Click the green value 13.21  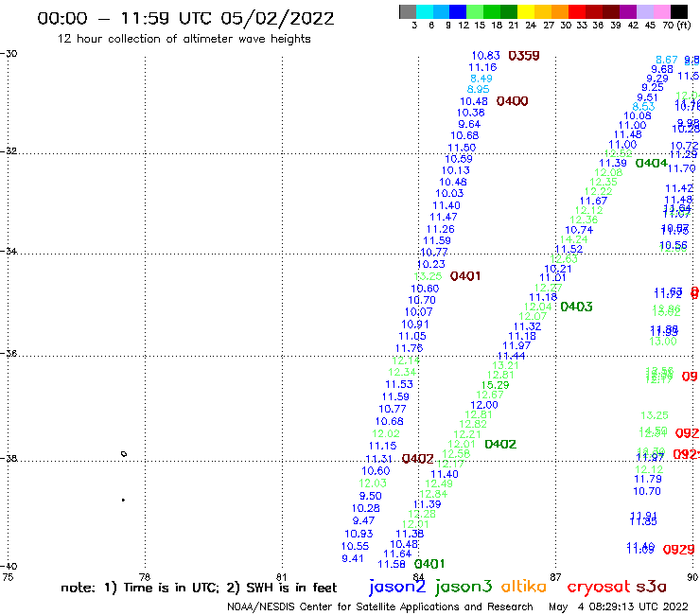tap(505, 365)
